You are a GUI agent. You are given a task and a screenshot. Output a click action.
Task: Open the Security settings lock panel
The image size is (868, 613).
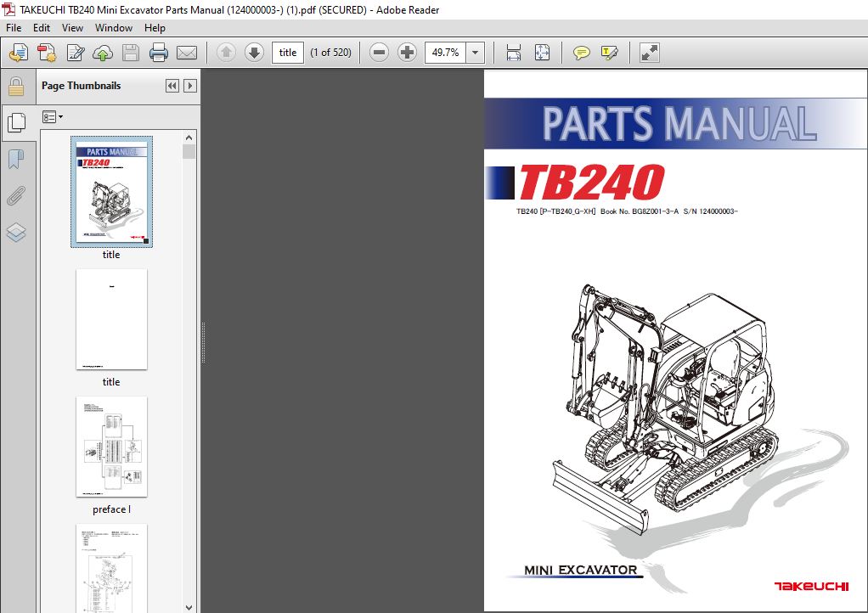point(16,87)
